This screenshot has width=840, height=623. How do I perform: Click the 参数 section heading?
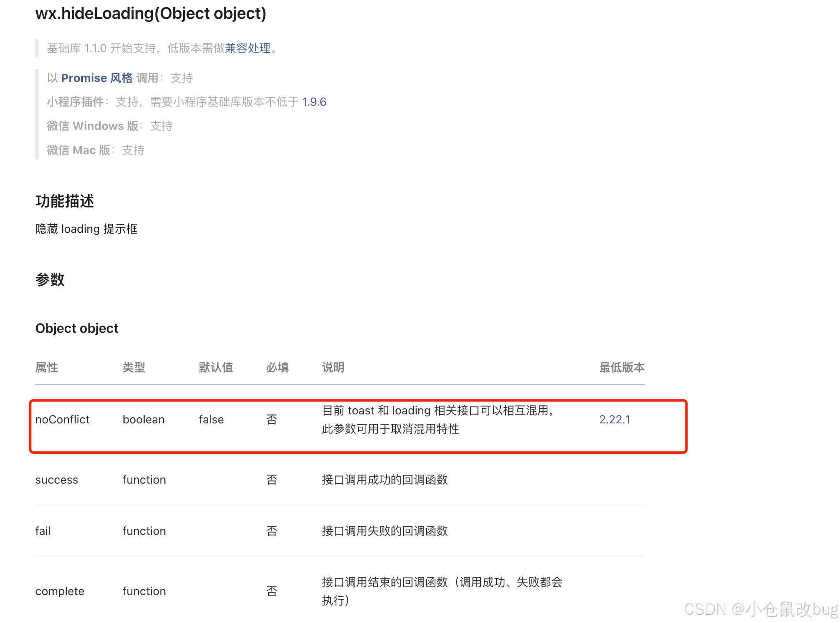50,280
